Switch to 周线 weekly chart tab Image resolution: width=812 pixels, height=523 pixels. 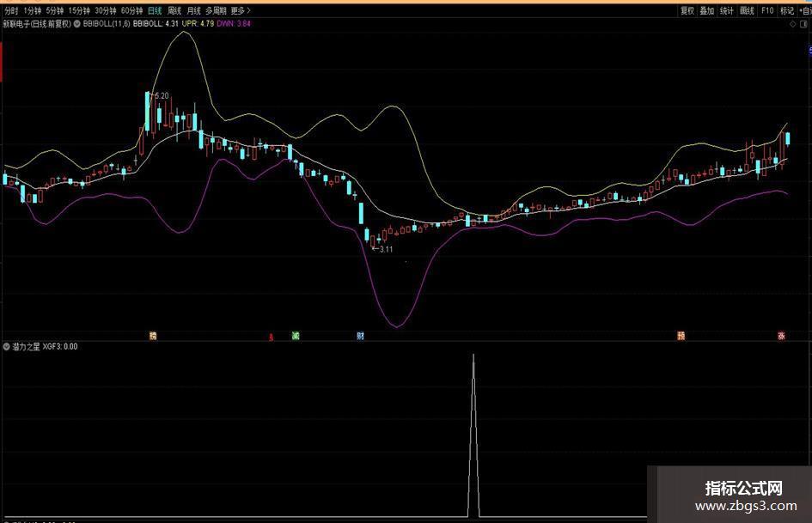(174, 10)
